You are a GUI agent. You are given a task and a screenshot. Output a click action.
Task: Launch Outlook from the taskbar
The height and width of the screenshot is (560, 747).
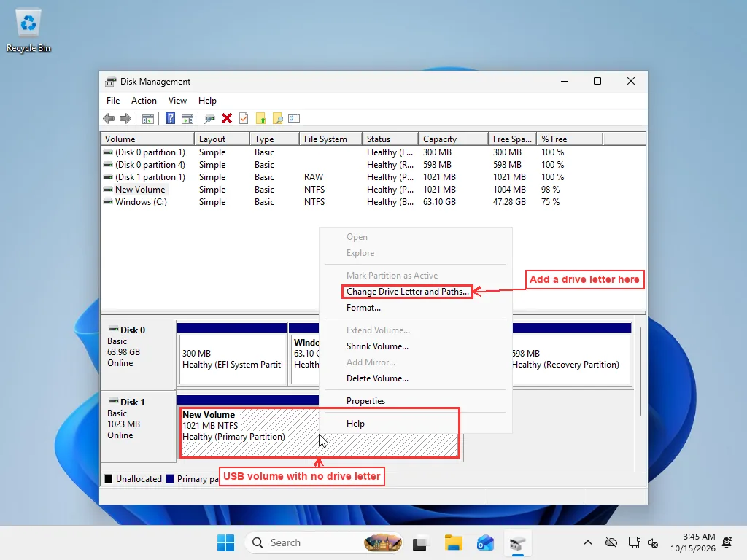pos(485,542)
